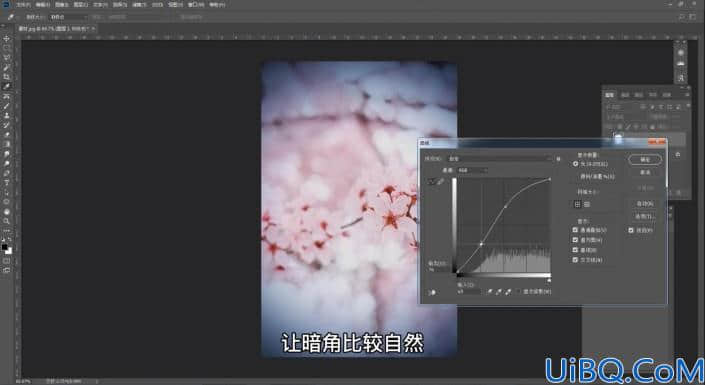The width and height of the screenshot is (705, 385).
Task: Open the Edit menu
Action: pyautogui.click(x=42, y=4)
